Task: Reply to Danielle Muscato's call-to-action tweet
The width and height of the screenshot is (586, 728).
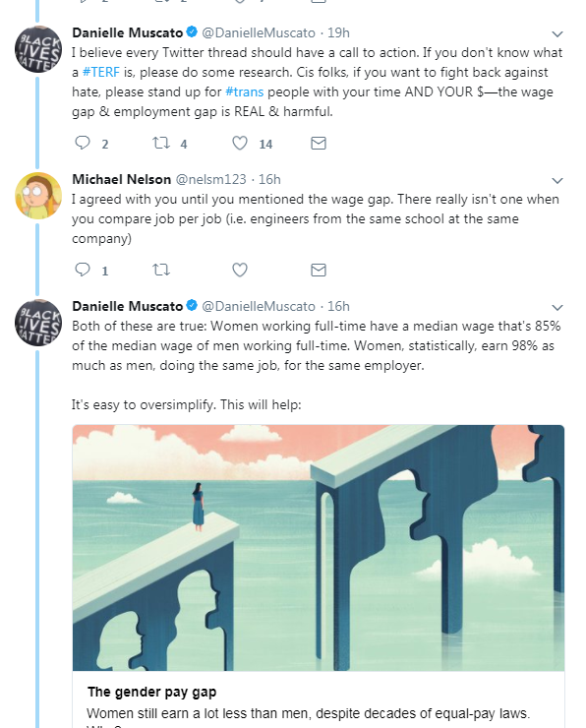Action: click(x=83, y=143)
